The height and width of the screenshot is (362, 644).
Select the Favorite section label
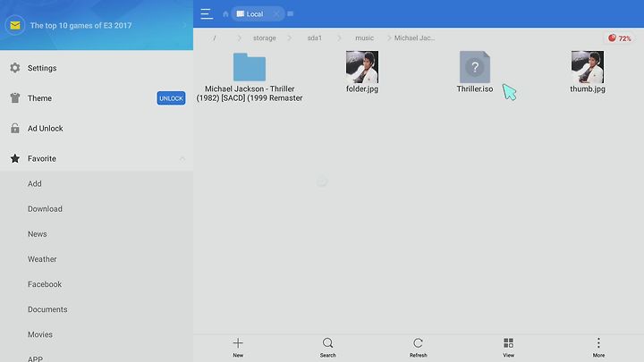click(x=42, y=158)
